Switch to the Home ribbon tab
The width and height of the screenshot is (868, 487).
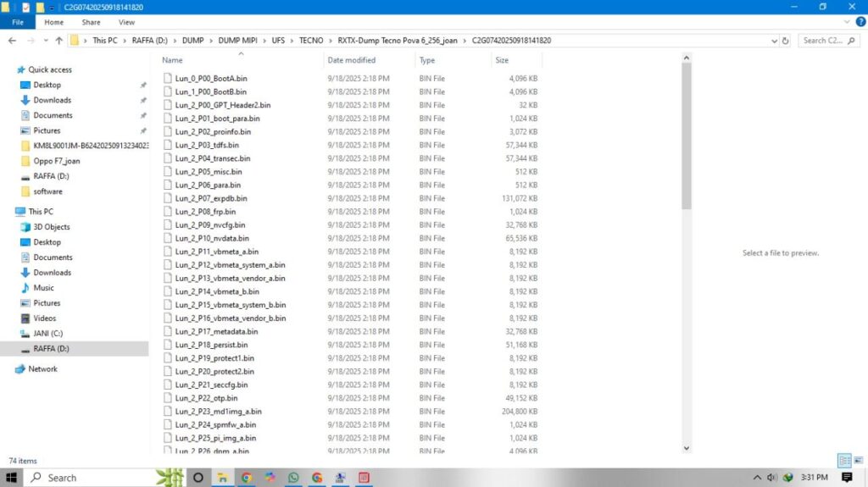coord(53,22)
